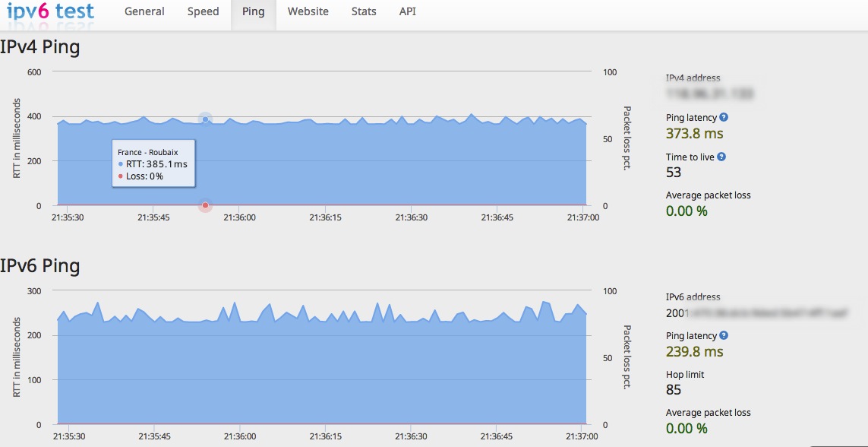This screenshot has width=868, height=447.
Task: Select the IPv6 address starting with 2001
Action: (x=756, y=313)
